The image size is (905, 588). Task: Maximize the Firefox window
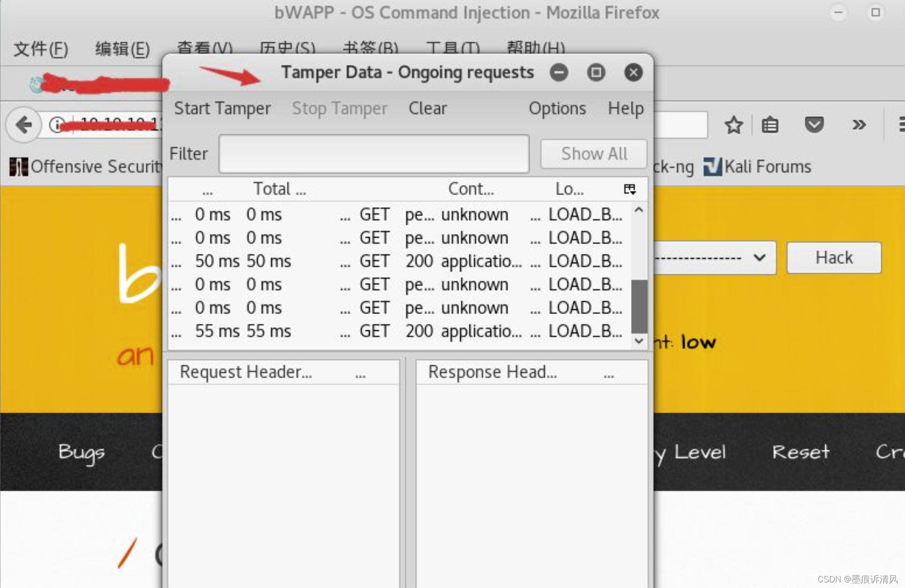(876, 13)
